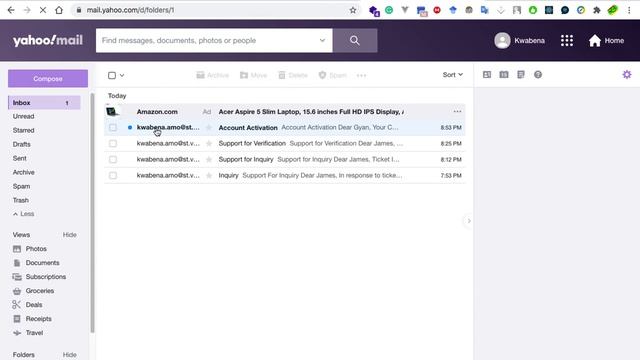Screen dimensions: 640x360
Task: Open the notepad panel icon
Action: tap(521, 75)
